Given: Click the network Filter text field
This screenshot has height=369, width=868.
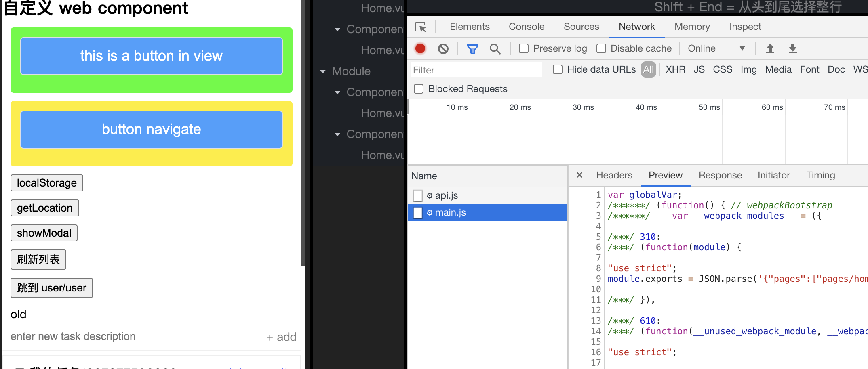Looking at the screenshot, I should point(476,70).
